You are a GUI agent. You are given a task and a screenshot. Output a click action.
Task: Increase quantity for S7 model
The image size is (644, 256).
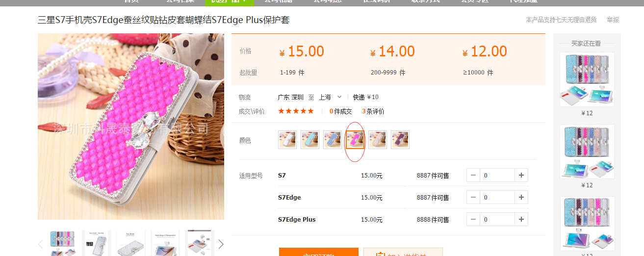[521, 175]
